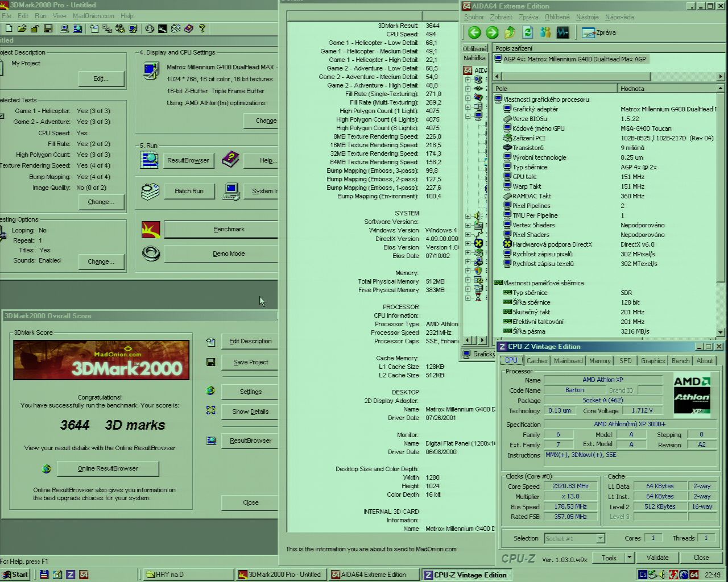Viewport: 728px width, 582px height.
Task: Open the Tools dropdown arrow in CPU-Z
Action: coord(629,558)
